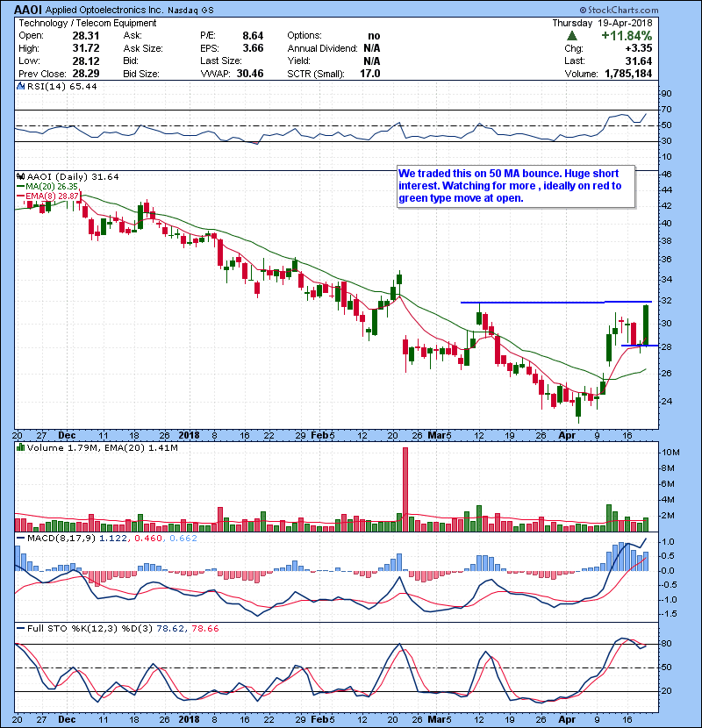The width and height of the screenshot is (702, 728).
Task: Select the blue legend marker beside MACD(8,17,9)
Action: [x=21, y=539]
